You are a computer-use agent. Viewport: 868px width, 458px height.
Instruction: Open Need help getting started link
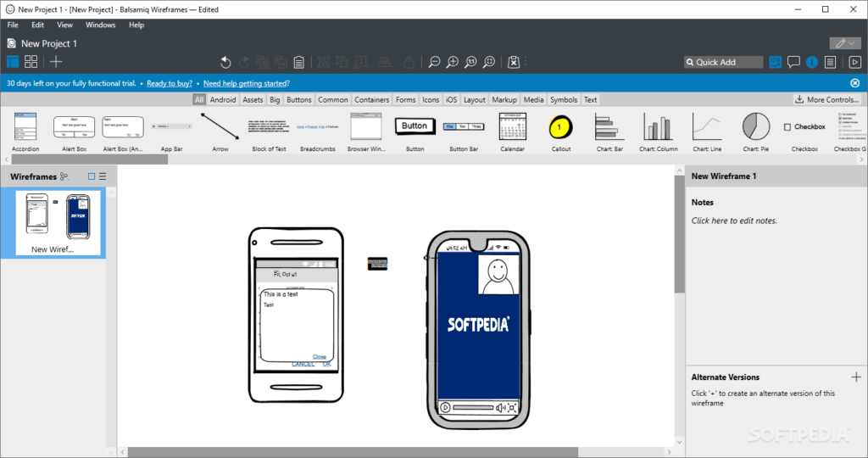tap(247, 83)
